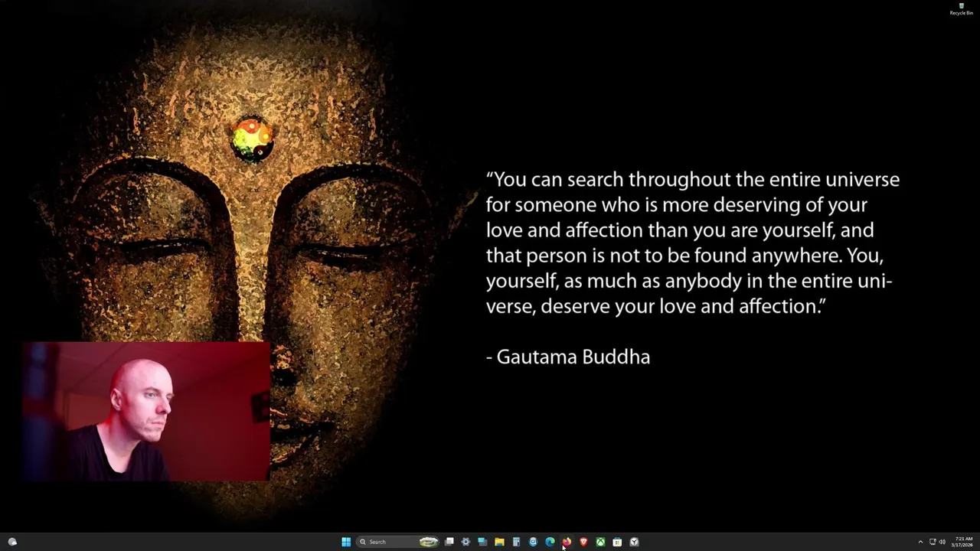Click the webcam overlay video
This screenshot has width=980, height=551.
[146, 411]
